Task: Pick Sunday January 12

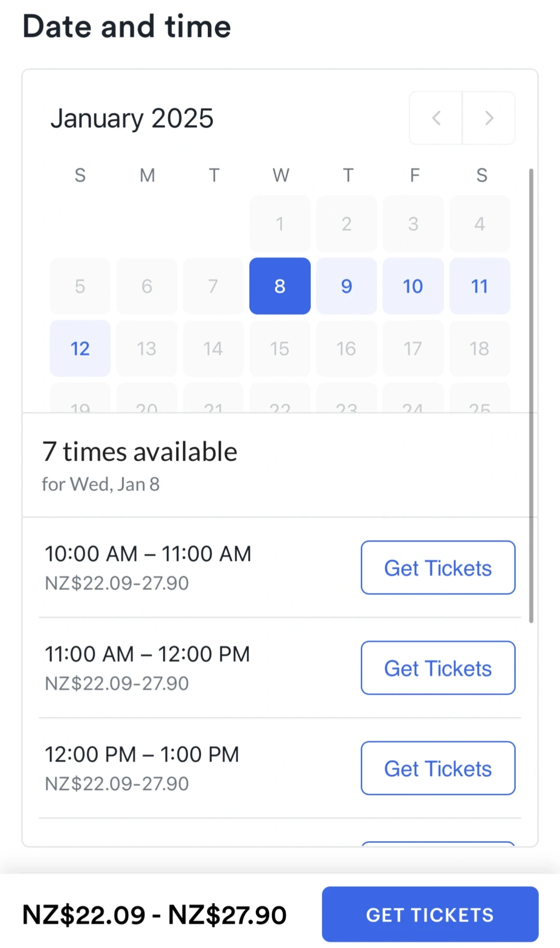Action: 80,348
